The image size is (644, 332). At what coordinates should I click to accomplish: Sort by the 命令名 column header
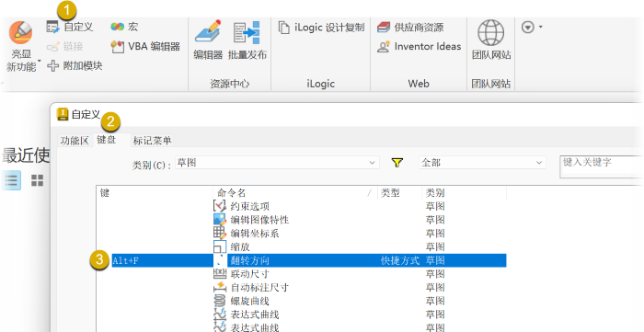coord(295,192)
